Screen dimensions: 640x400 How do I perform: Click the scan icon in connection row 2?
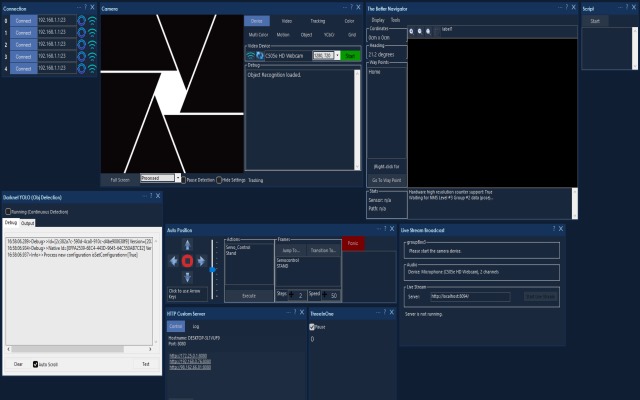point(82,44)
